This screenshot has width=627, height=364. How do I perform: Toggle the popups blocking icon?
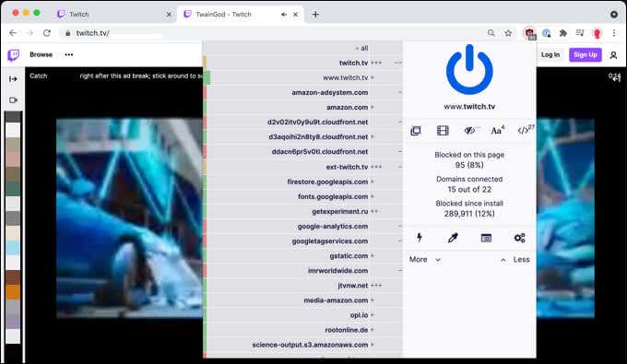tap(416, 131)
